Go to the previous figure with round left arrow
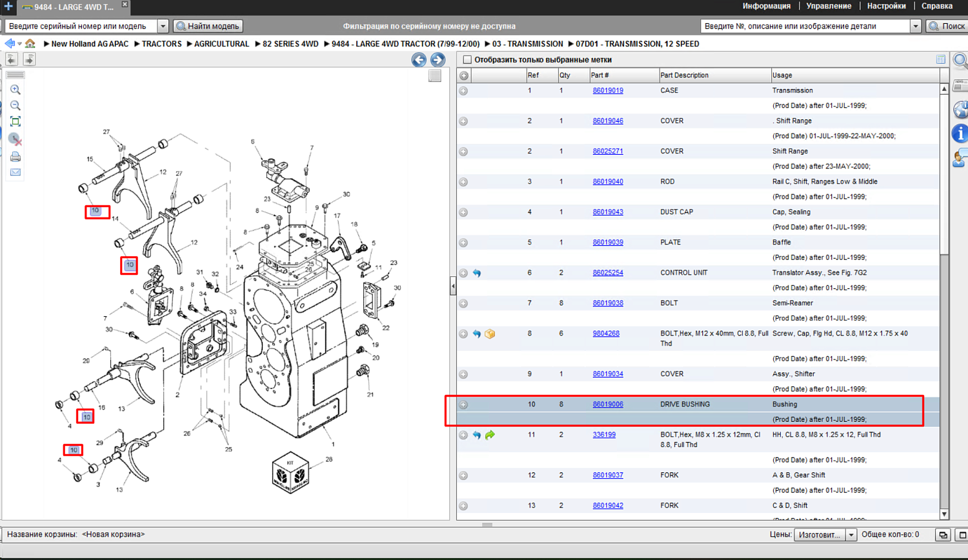This screenshot has height=560, width=968. (419, 60)
